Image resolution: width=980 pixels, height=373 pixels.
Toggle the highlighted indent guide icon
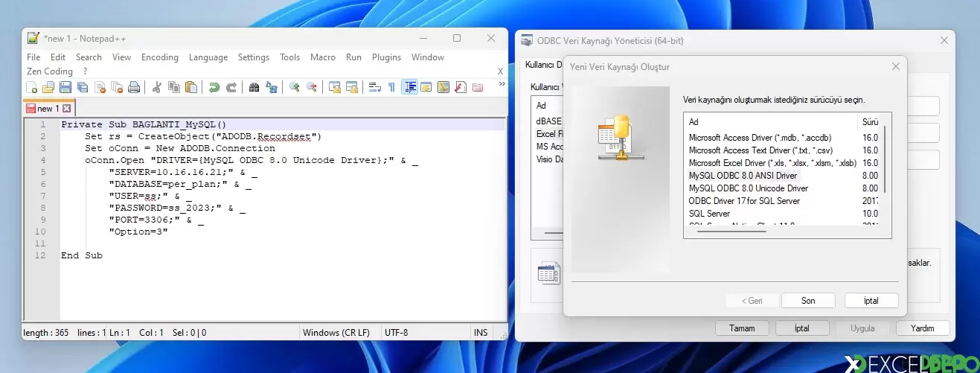point(409,87)
